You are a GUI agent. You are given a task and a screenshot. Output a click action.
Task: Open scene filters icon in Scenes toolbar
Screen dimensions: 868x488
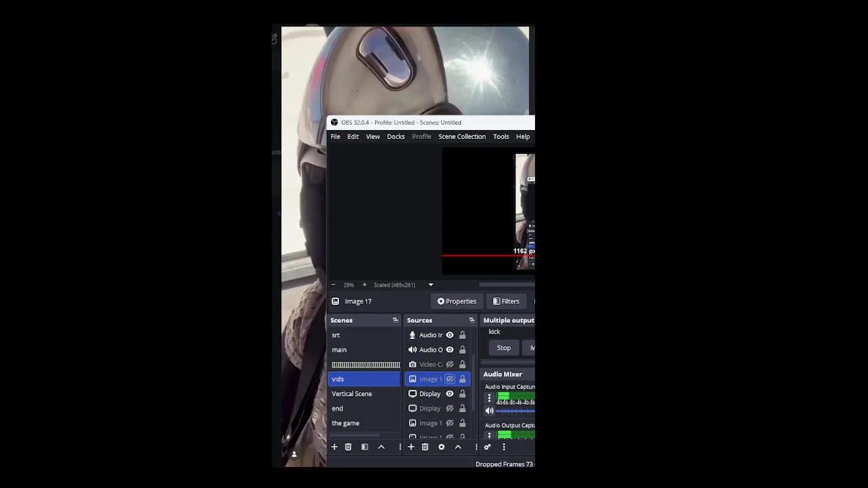click(364, 447)
